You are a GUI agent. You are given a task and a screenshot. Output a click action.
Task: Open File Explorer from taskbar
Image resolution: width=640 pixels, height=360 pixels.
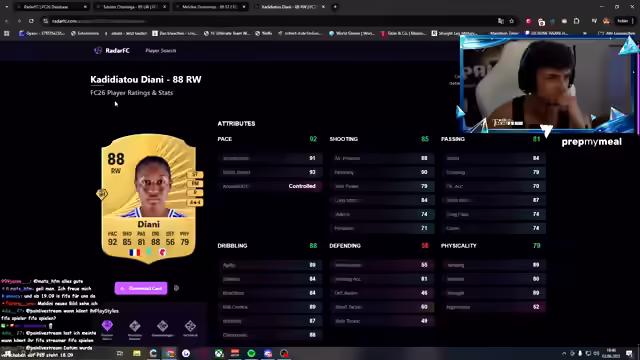137,353
